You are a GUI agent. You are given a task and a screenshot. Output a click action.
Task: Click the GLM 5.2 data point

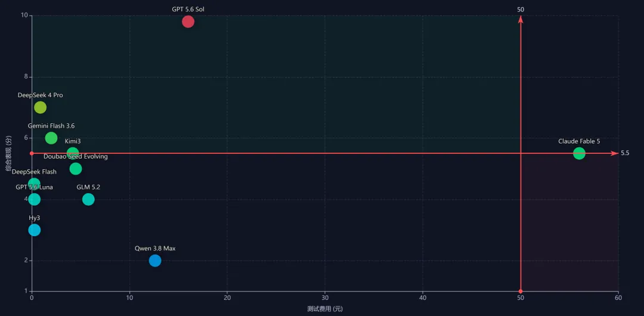88,199
